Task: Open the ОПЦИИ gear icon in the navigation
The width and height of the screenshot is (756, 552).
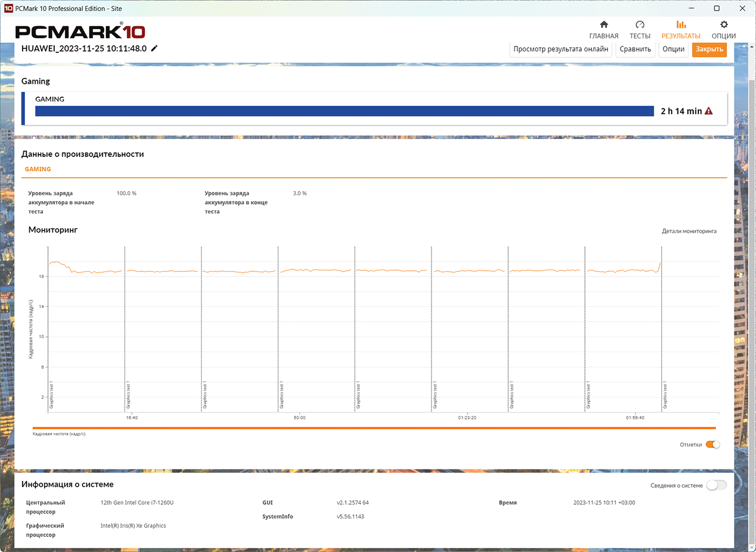Action: (723, 25)
